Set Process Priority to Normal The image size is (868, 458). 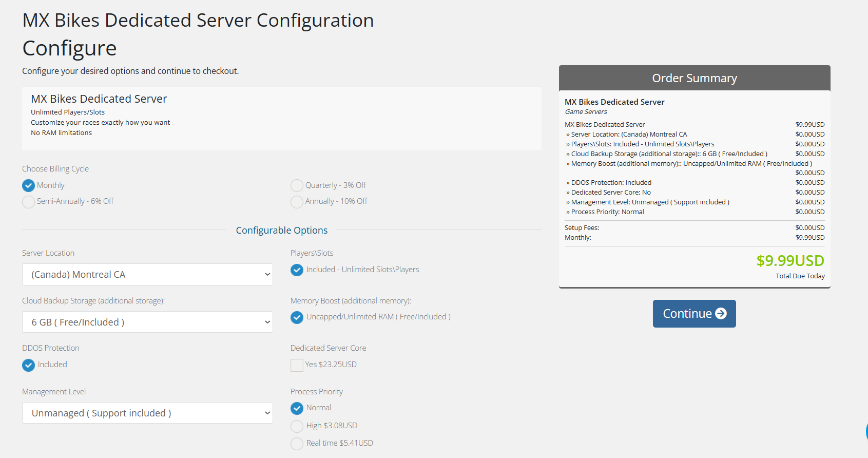point(297,408)
